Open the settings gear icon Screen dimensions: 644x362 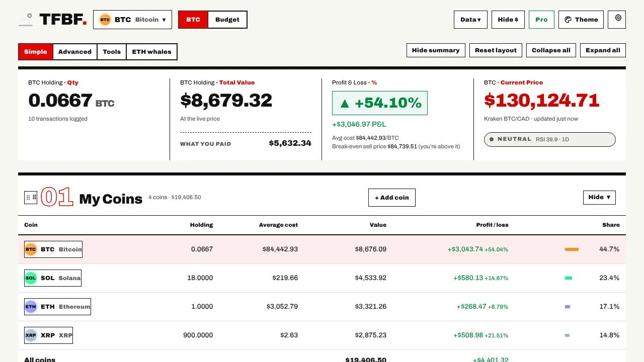tap(618, 18)
